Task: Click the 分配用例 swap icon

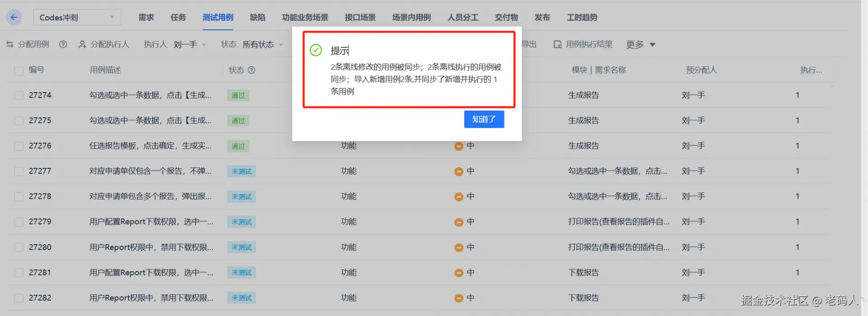Action: click(x=10, y=44)
